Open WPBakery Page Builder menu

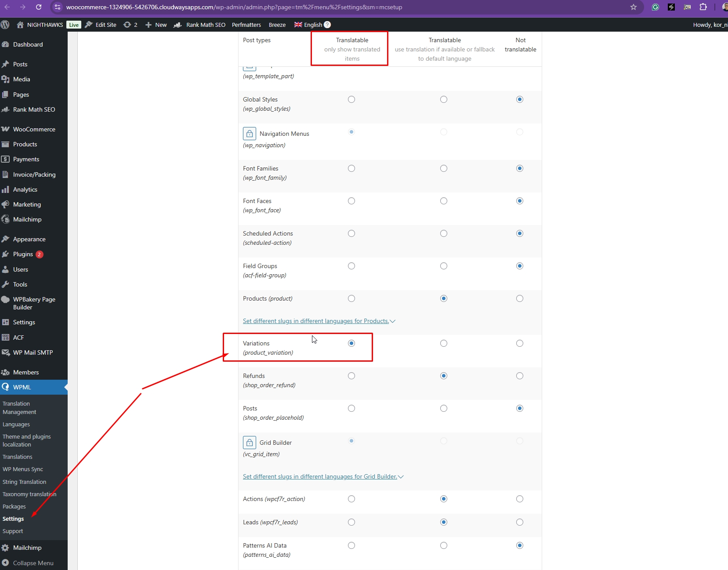(x=34, y=303)
